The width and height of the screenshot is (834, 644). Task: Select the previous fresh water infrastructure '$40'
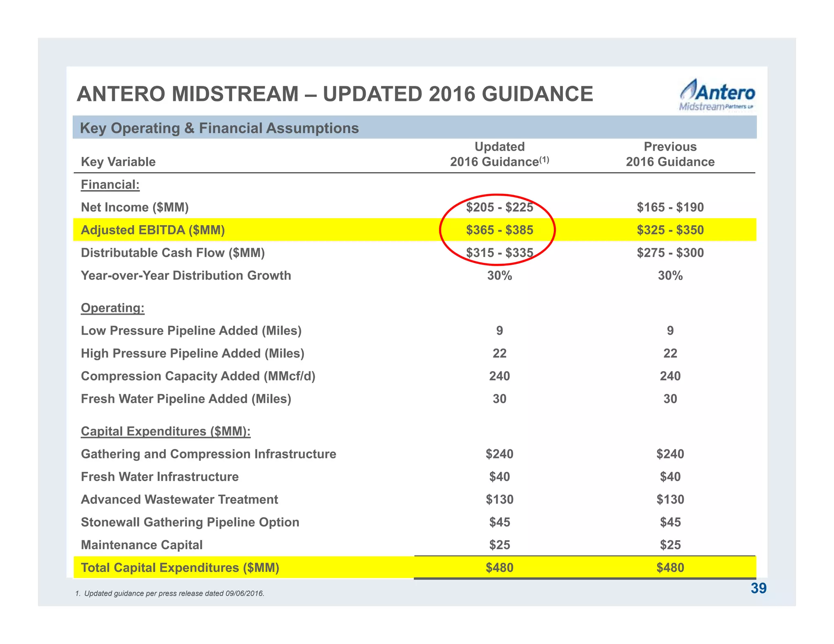(x=670, y=477)
